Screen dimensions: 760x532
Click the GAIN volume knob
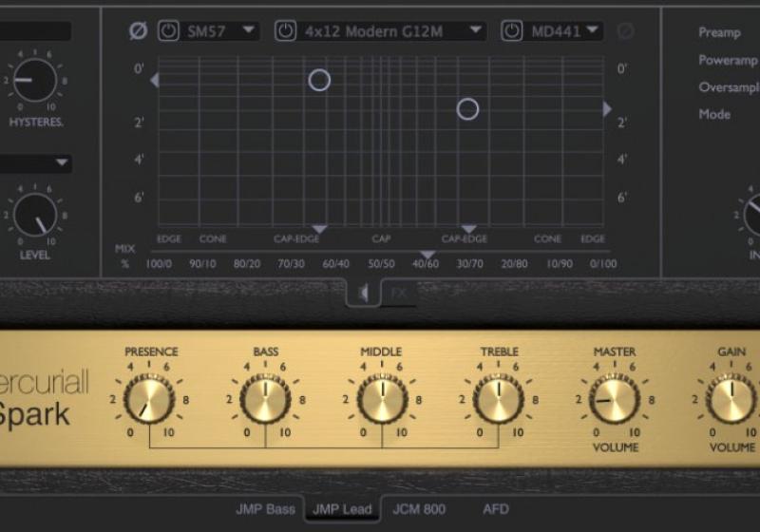click(731, 400)
